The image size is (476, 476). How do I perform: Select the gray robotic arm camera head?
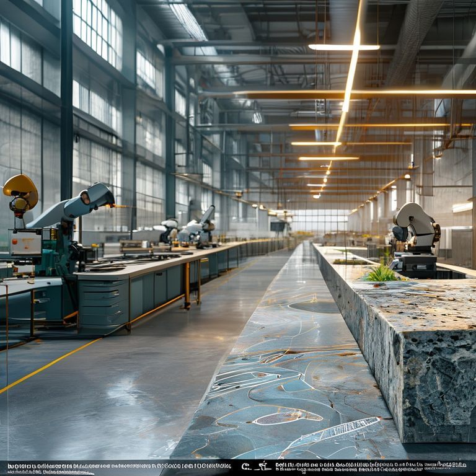click(93, 198)
